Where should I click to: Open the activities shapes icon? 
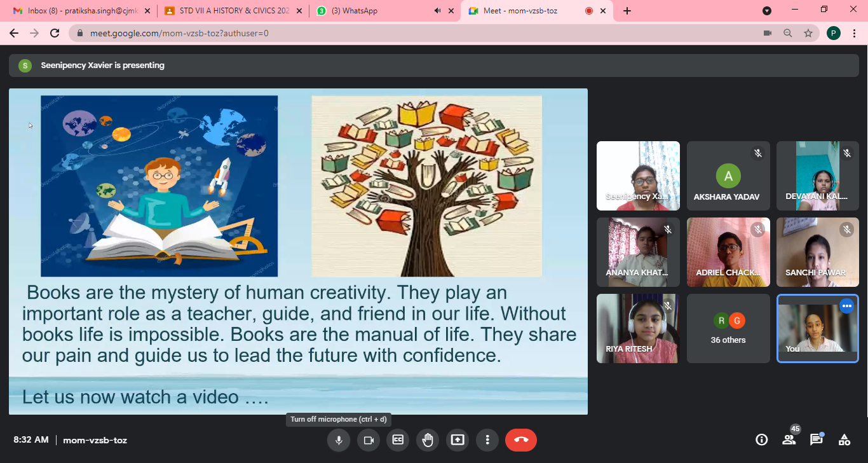coord(844,439)
